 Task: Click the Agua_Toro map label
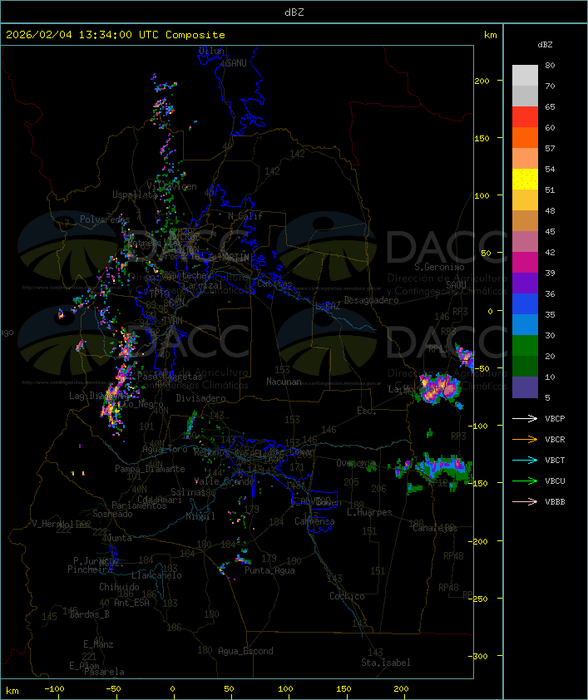click(165, 449)
